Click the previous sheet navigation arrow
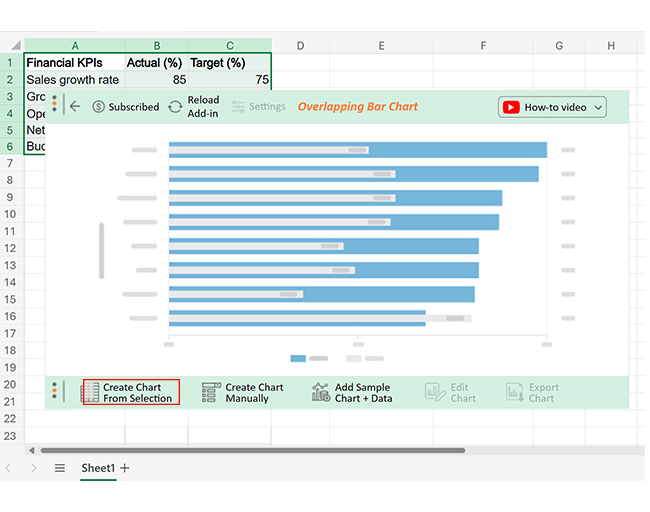Image resolution: width=650 pixels, height=512 pixels. (8, 468)
